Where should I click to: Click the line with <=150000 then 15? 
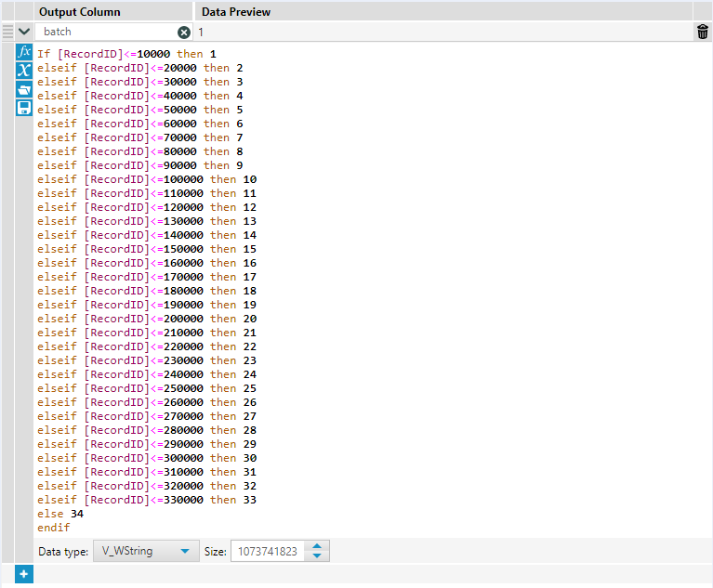(x=147, y=249)
